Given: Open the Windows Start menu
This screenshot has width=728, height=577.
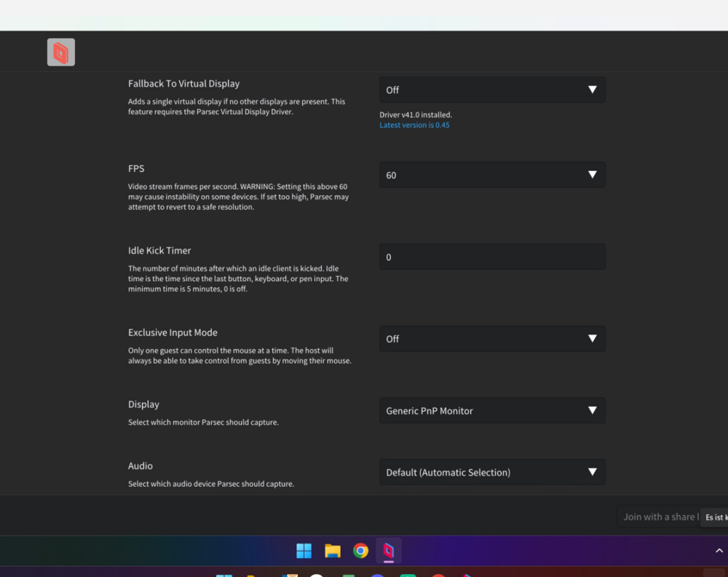Looking at the screenshot, I should pyautogui.click(x=304, y=551).
